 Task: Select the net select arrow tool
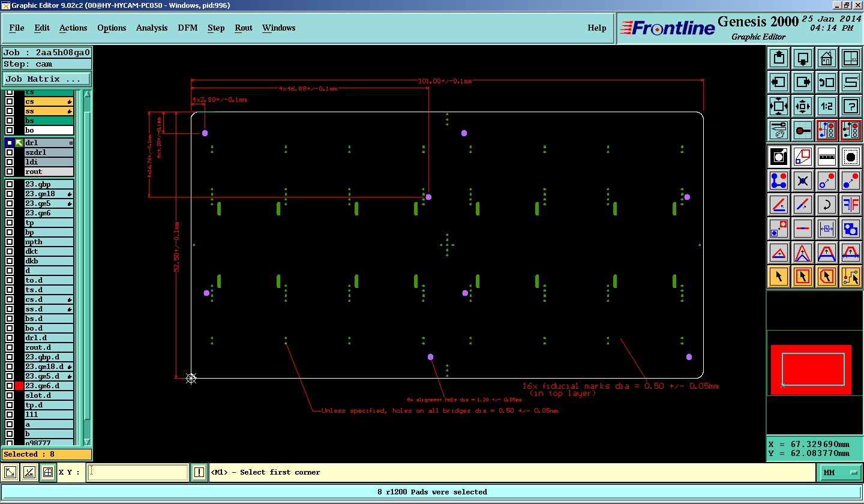pyautogui.click(x=851, y=277)
